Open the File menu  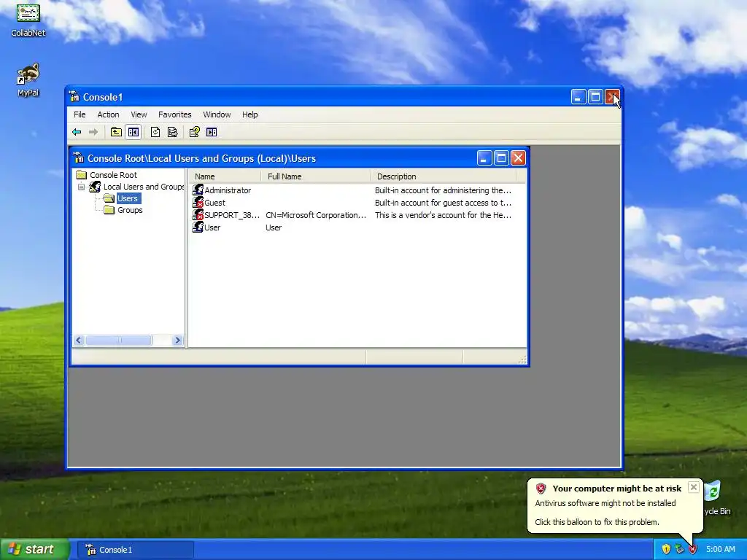tap(80, 114)
